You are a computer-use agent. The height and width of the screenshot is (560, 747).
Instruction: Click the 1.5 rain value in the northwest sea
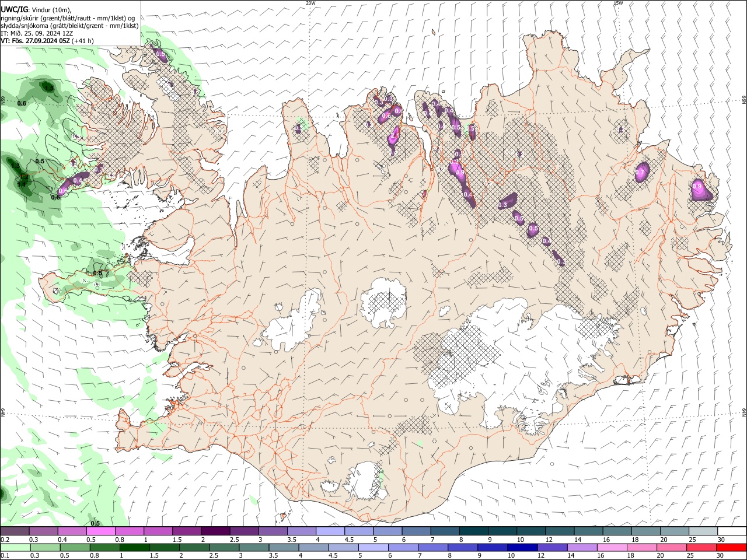point(49,88)
